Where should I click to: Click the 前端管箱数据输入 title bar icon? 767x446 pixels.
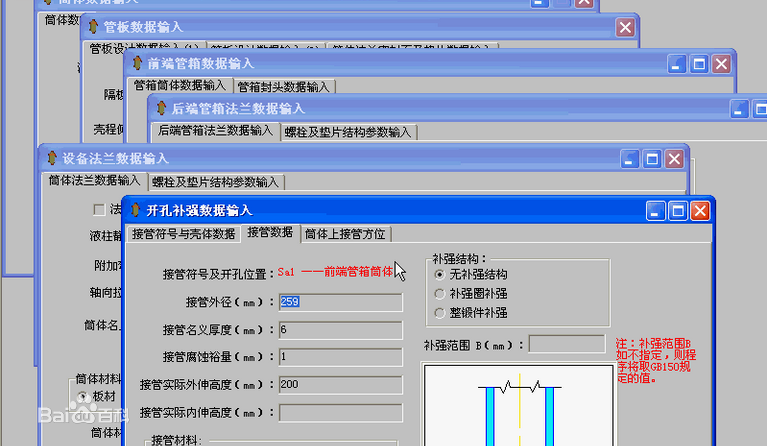click(x=137, y=63)
